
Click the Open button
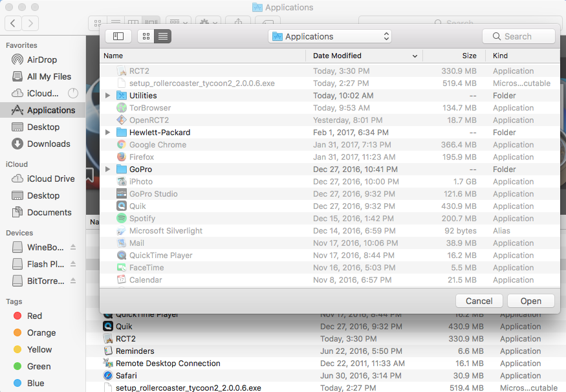tap(530, 301)
